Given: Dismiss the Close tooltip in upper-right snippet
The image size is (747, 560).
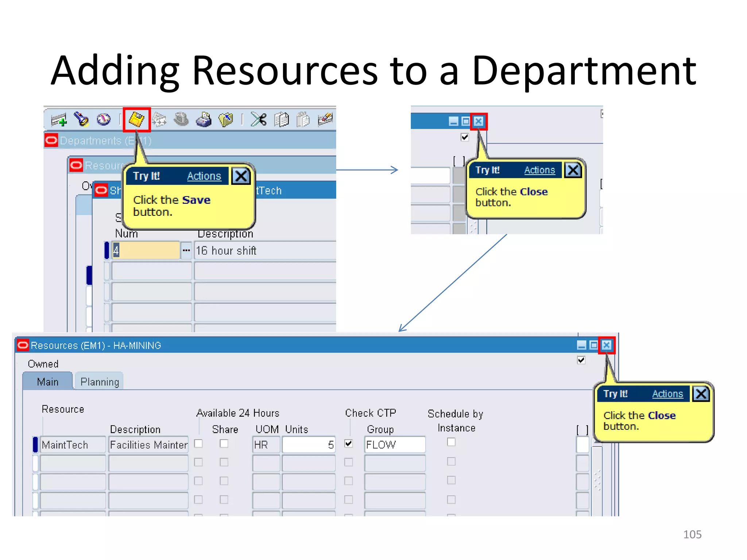Looking at the screenshot, I should coord(573,170).
